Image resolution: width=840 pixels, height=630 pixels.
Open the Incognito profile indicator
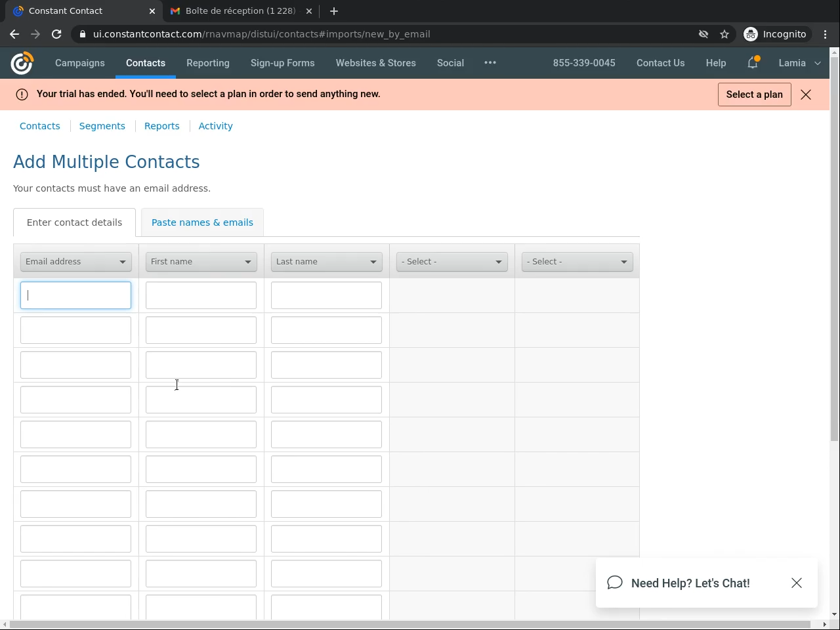[776, 34]
